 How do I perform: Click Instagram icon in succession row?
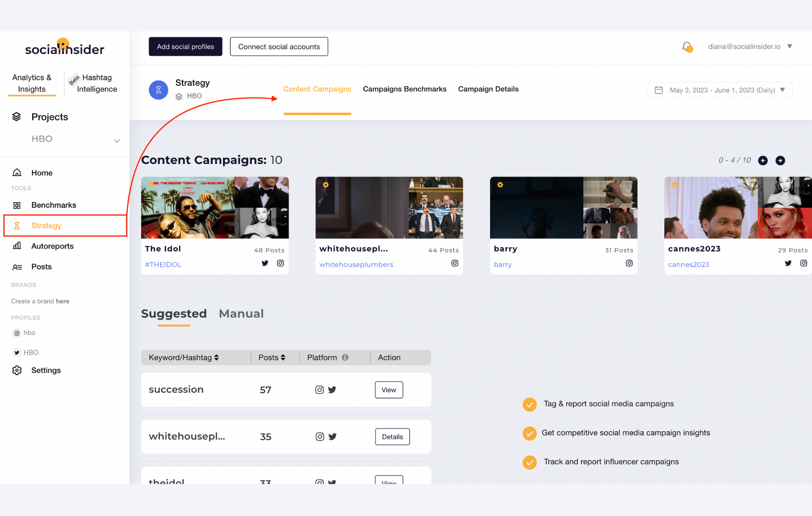point(319,390)
